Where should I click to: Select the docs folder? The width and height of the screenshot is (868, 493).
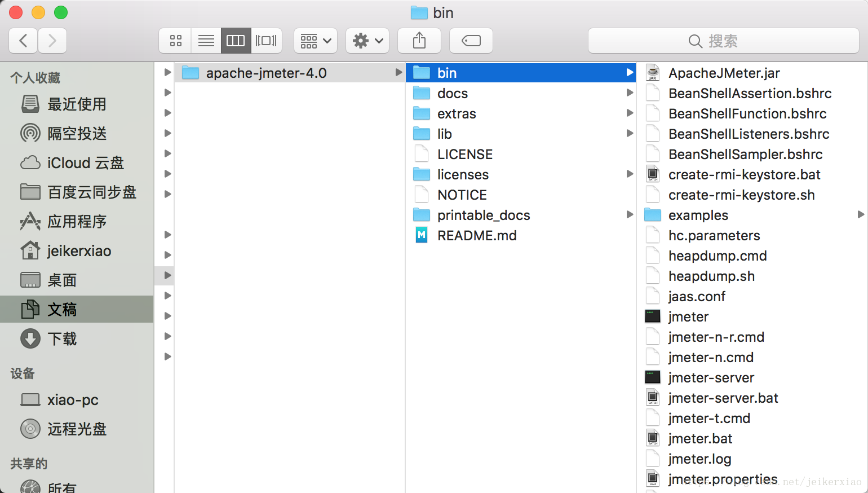[x=521, y=93]
